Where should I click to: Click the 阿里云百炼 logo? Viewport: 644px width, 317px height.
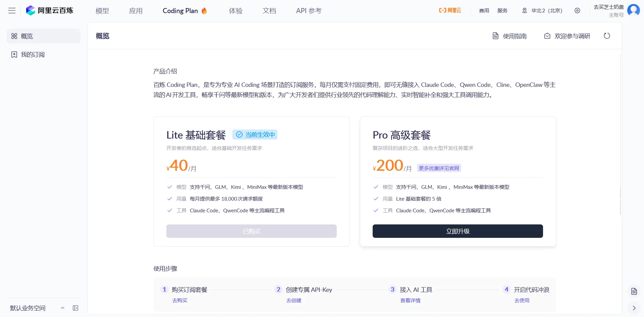(x=50, y=10)
